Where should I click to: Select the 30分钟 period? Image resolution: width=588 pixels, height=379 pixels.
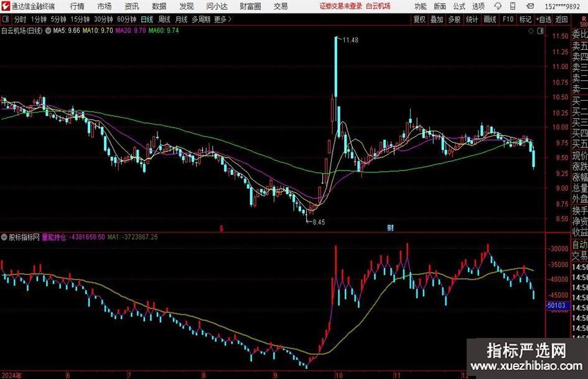(103, 19)
